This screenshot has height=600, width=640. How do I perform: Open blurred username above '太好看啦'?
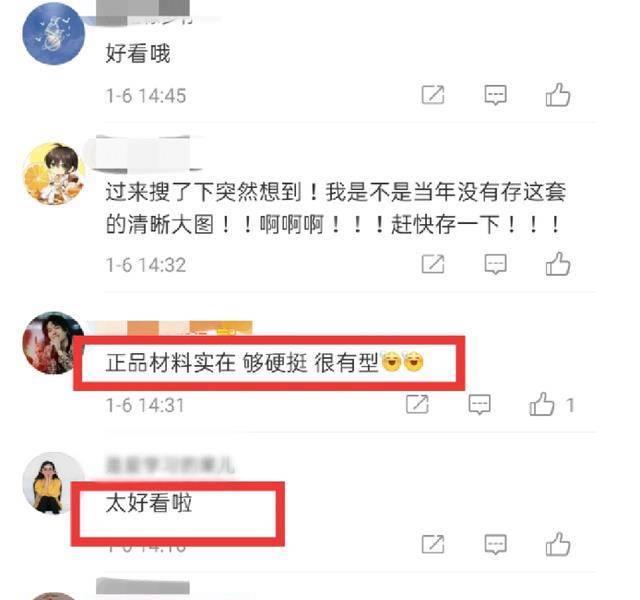pos(170,465)
